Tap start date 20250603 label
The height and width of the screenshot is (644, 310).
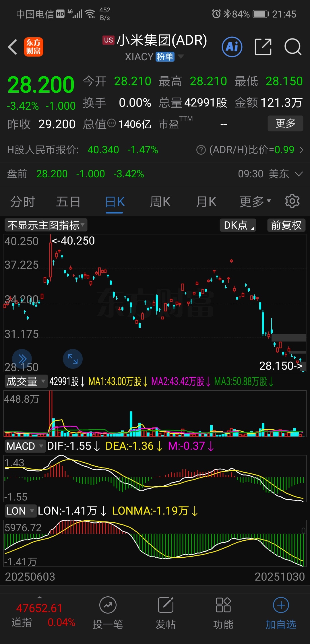click(30, 577)
